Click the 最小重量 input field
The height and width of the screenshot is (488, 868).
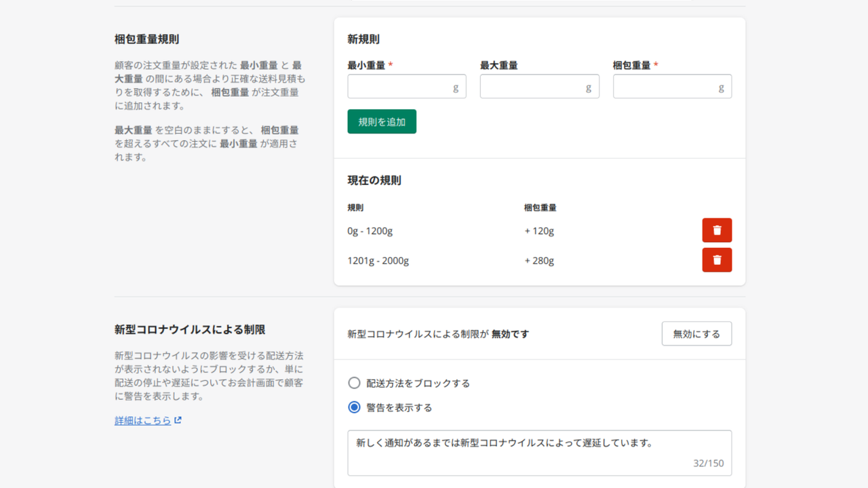point(407,87)
